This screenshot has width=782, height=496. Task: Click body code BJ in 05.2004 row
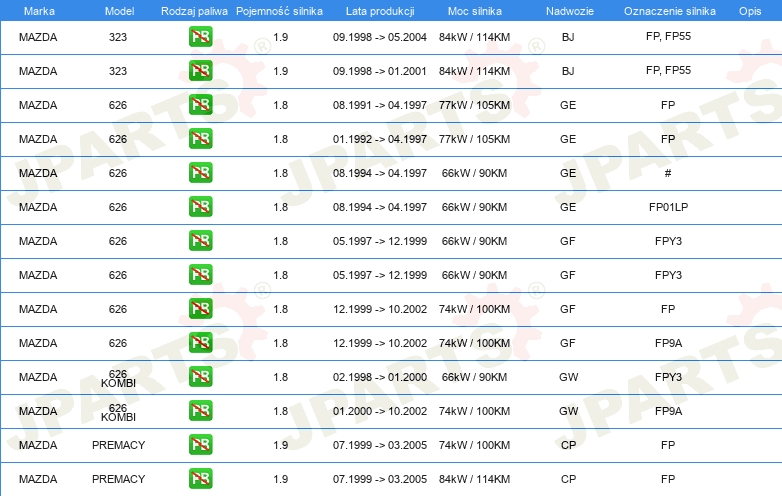pyautogui.click(x=568, y=37)
